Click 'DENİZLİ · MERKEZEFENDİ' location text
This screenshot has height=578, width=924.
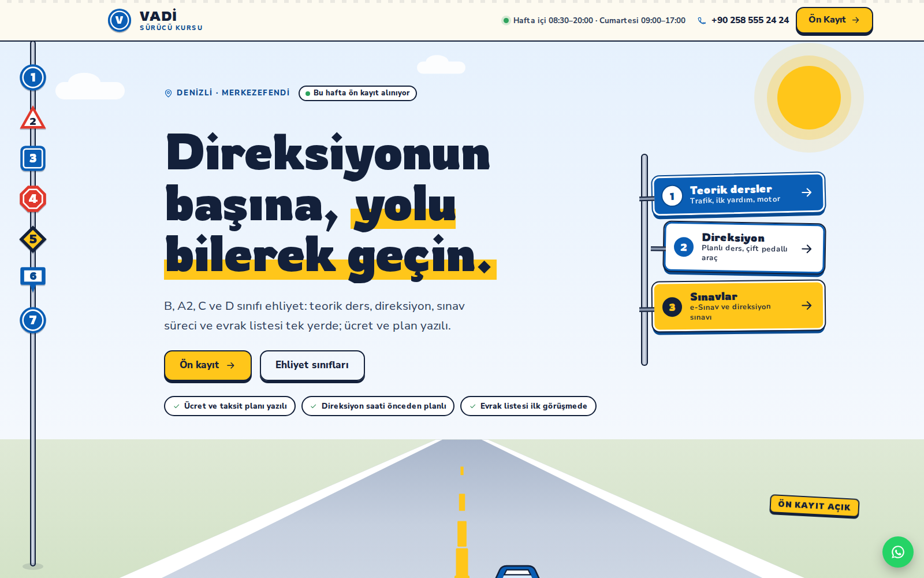coord(233,93)
